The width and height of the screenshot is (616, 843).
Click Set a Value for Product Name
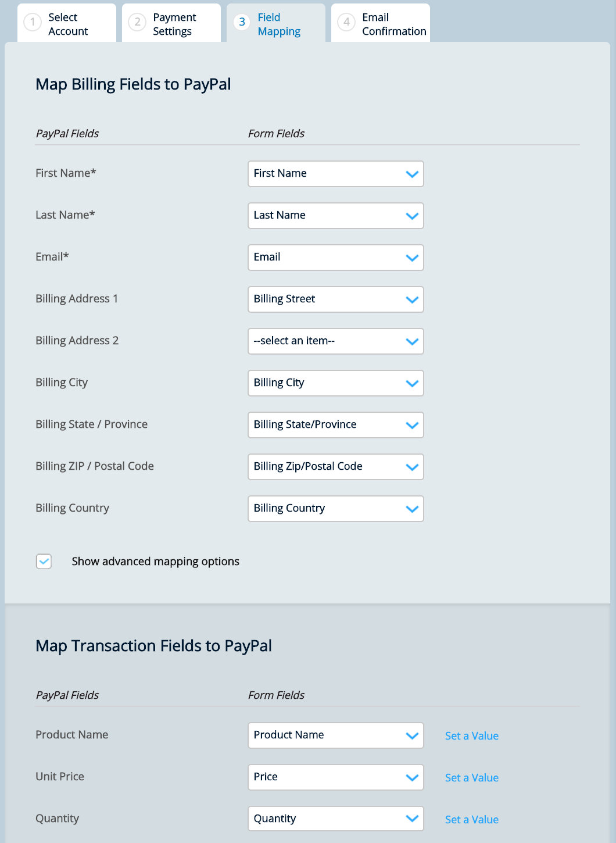coord(471,735)
